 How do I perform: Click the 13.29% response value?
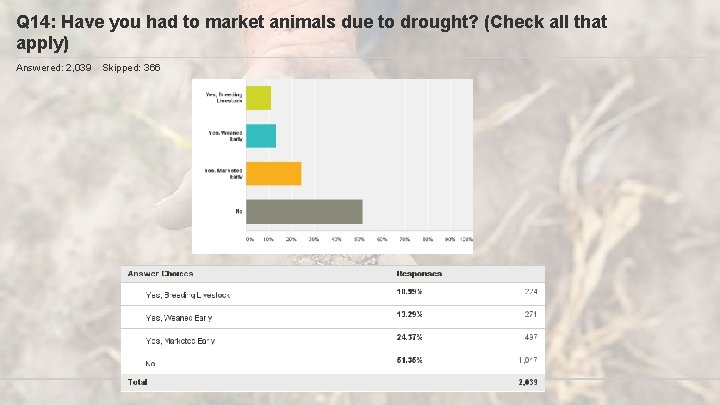point(409,315)
